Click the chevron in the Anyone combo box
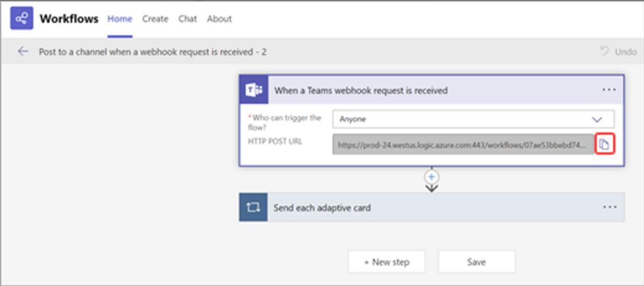This screenshot has height=286, width=644. (596, 119)
